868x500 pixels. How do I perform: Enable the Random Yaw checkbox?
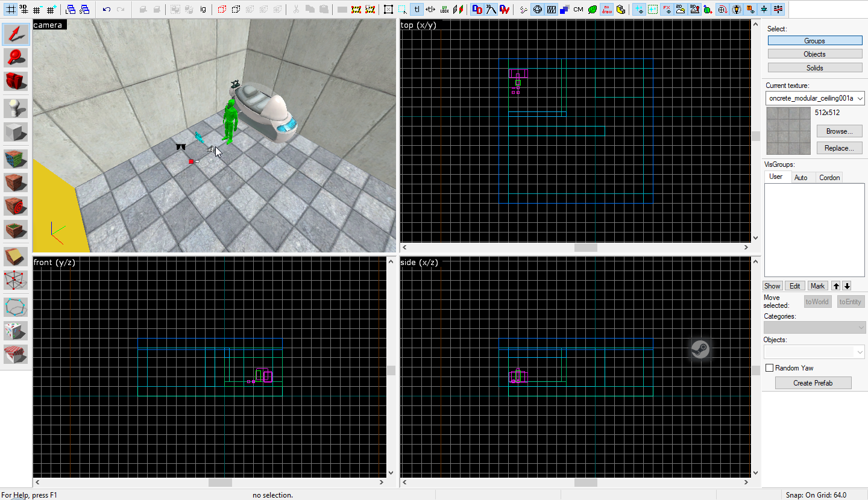(769, 368)
